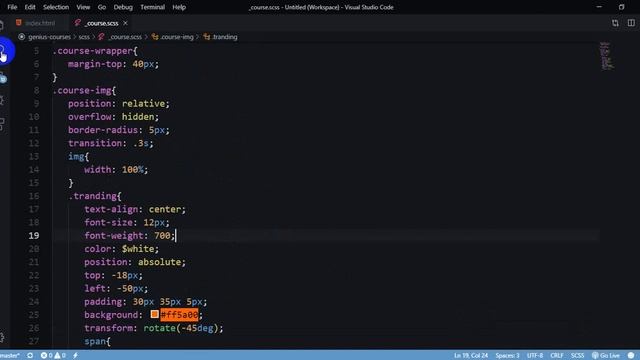Open the Edit menu
Image resolution: width=640 pixels, height=360 pixels.
click(30, 7)
